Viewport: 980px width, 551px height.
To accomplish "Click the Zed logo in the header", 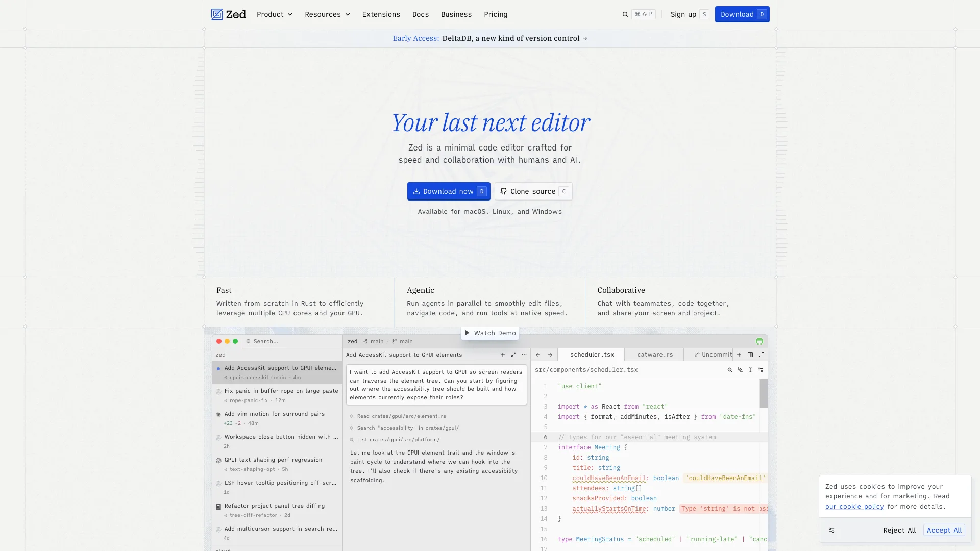I will 228,14.
